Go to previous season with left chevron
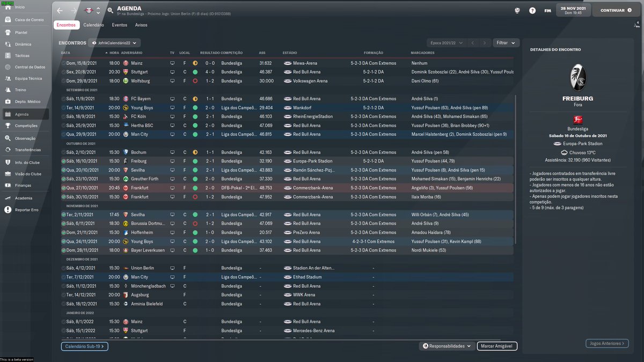Screen dimensions: 644x362 point(472,42)
